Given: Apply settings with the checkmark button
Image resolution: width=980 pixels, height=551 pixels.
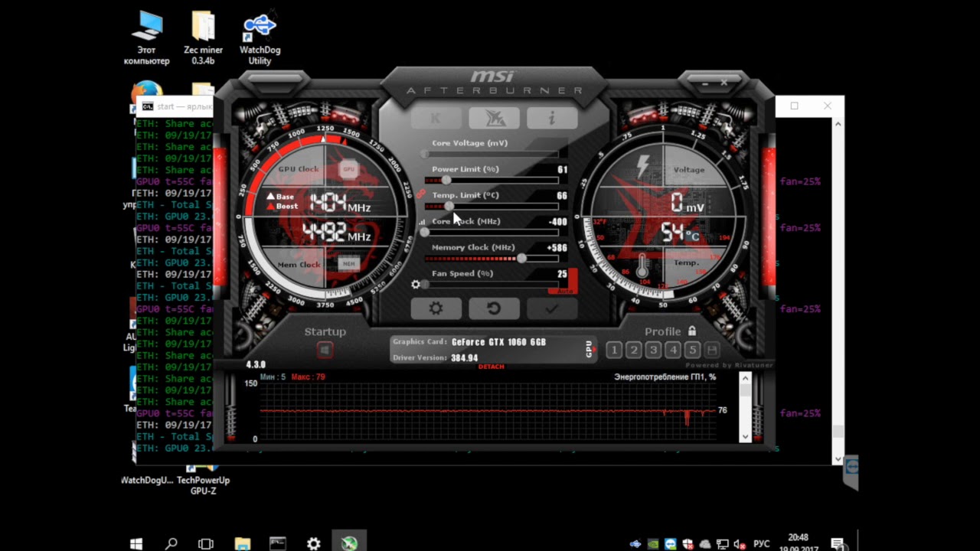Looking at the screenshot, I should tap(551, 308).
